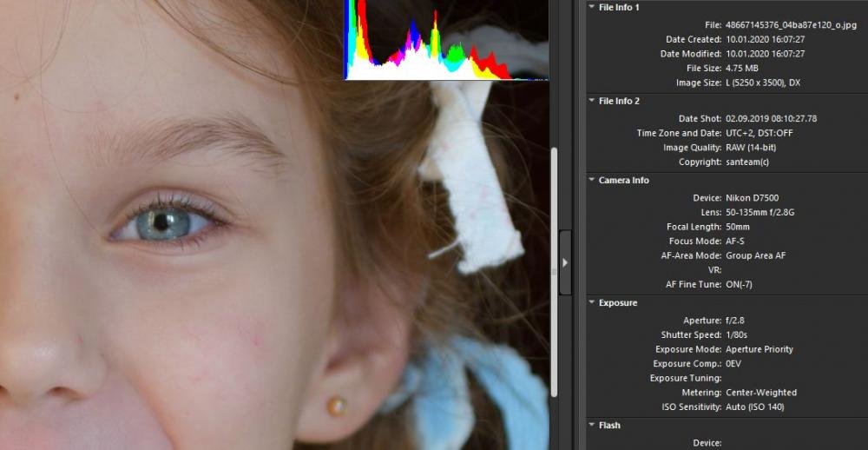The image size is (868, 450).
Task: Select the Lens value 50-135mm f/2.8G
Action: (x=760, y=212)
